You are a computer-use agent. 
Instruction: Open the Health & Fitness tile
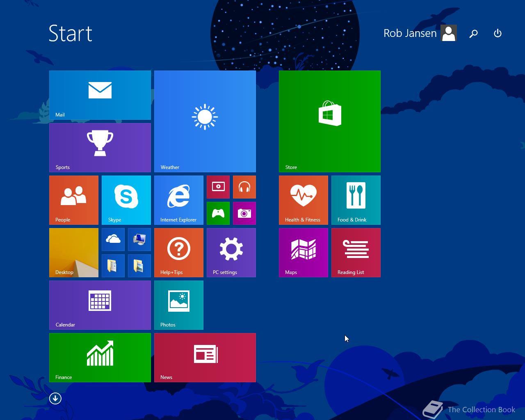(304, 200)
